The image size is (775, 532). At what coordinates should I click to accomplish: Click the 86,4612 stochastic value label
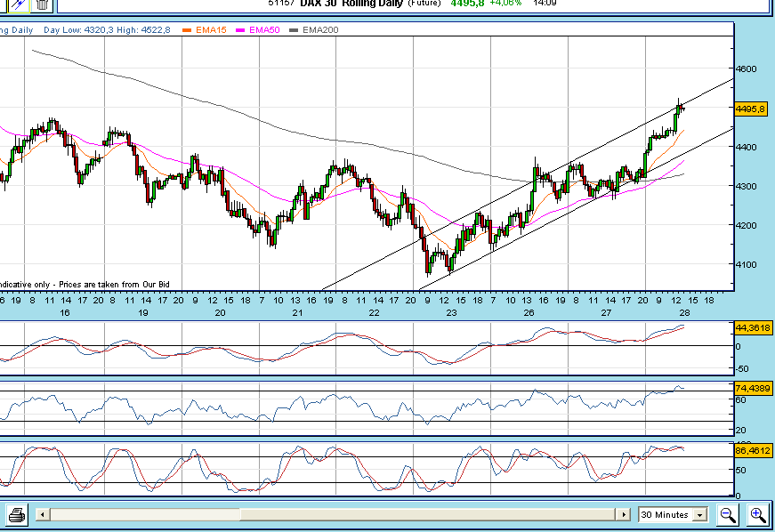click(752, 451)
